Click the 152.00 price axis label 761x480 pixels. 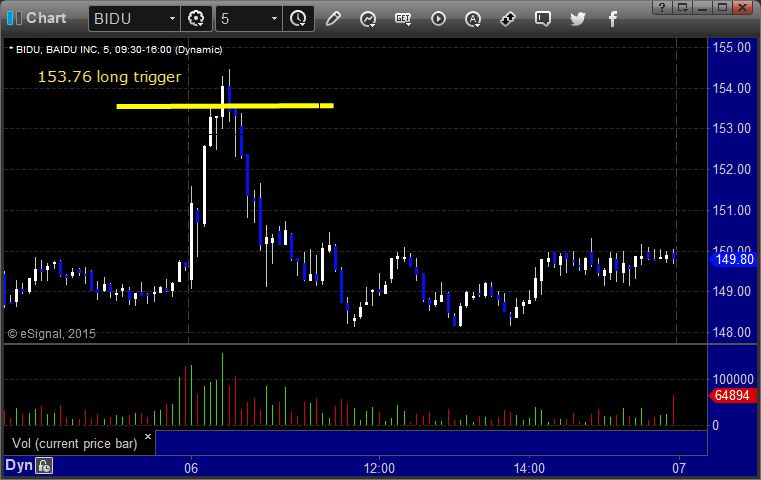pos(731,169)
